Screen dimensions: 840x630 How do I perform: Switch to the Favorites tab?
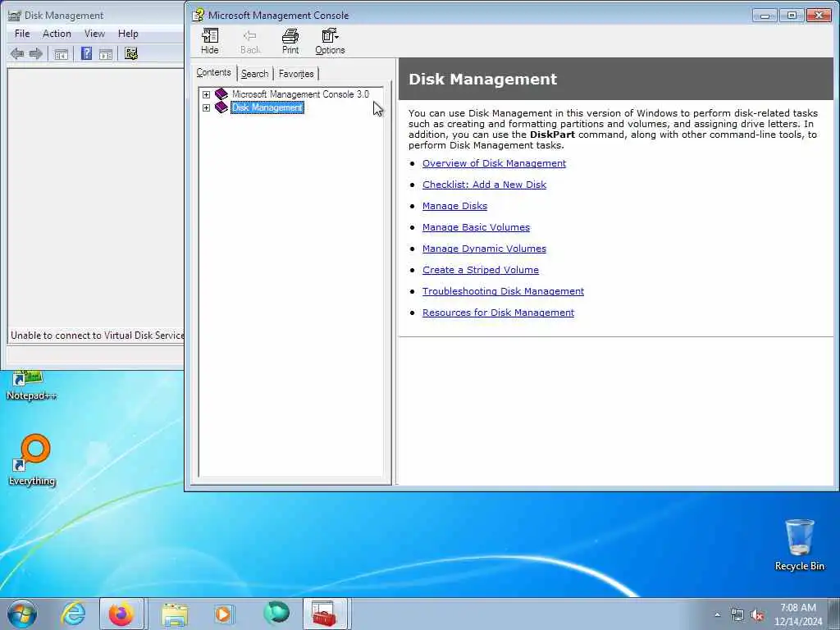coord(296,73)
